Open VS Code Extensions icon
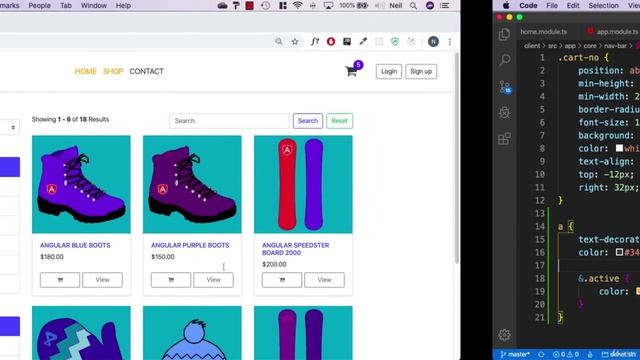 click(x=504, y=139)
